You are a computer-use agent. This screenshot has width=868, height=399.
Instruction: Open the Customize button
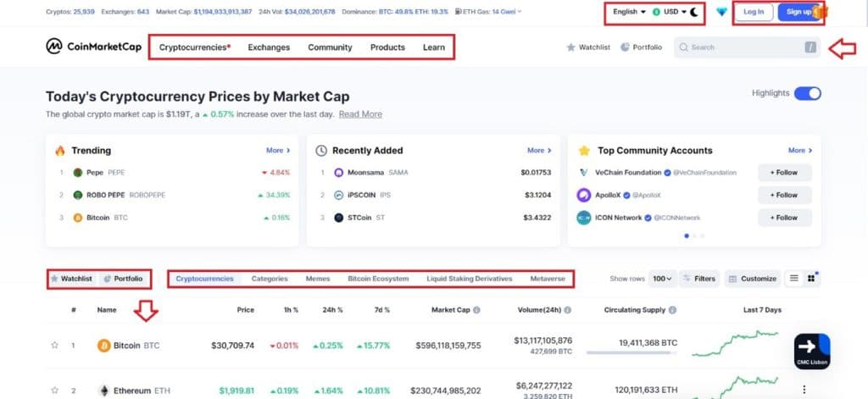pos(753,279)
